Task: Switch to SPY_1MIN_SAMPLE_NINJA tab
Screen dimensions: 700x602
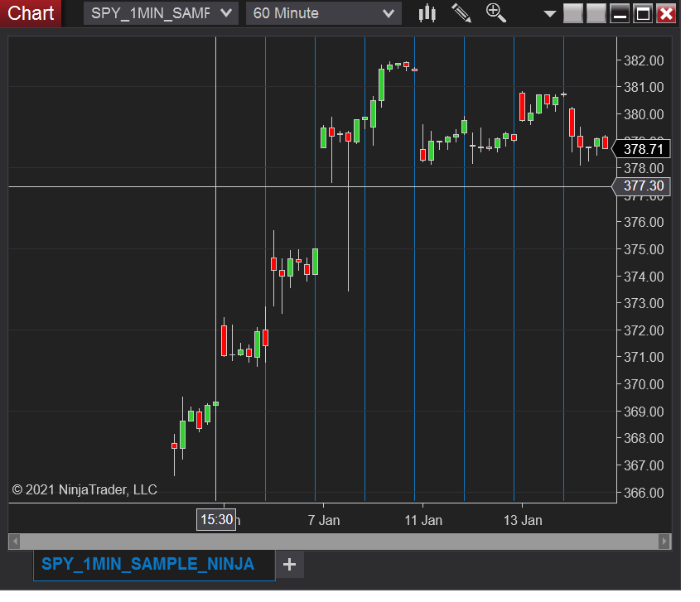Action: coord(154,565)
